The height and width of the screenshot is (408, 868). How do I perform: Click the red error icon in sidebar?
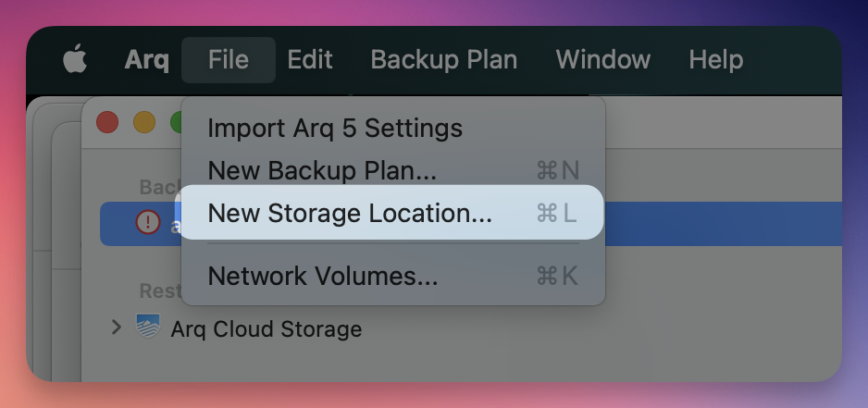click(x=148, y=223)
